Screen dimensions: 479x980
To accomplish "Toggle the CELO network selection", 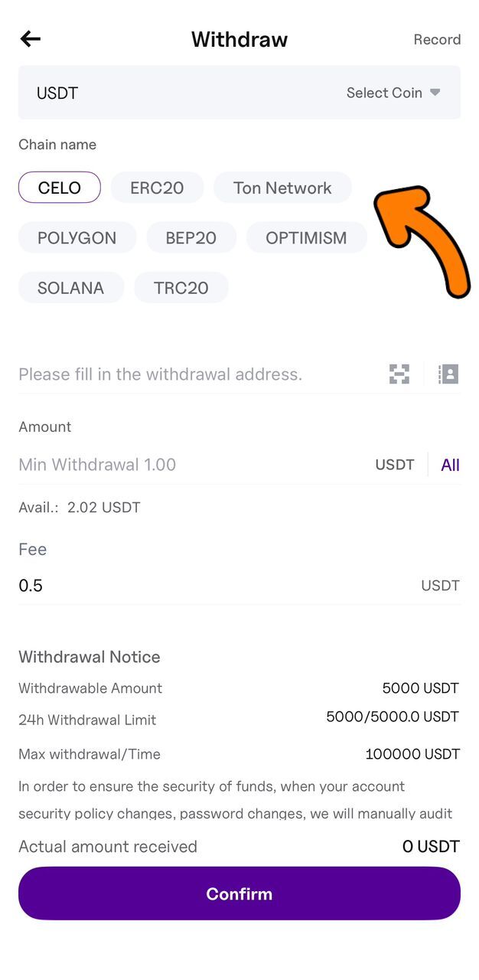I will tap(59, 187).
